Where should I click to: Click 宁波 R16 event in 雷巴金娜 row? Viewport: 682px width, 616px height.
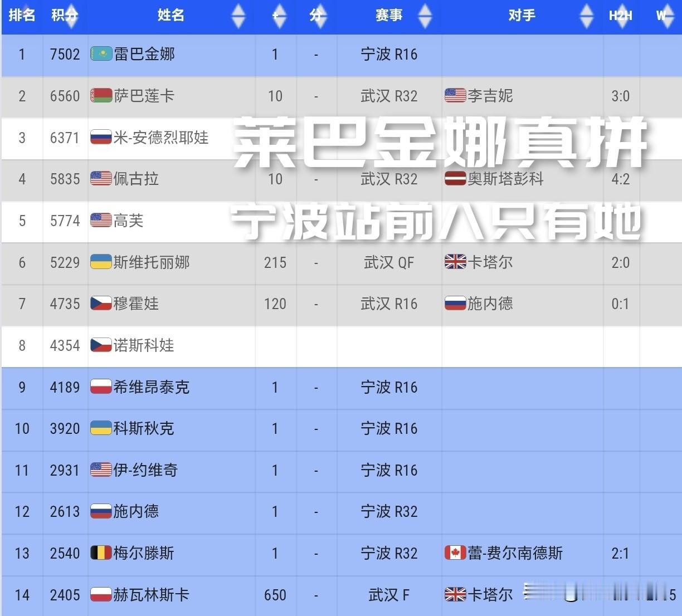tap(389, 54)
